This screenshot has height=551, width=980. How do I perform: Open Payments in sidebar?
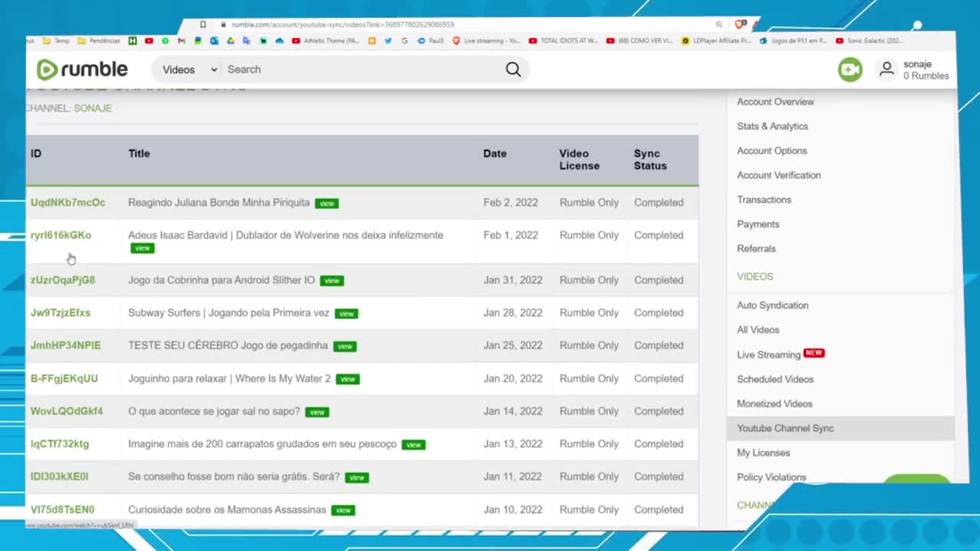tap(758, 224)
